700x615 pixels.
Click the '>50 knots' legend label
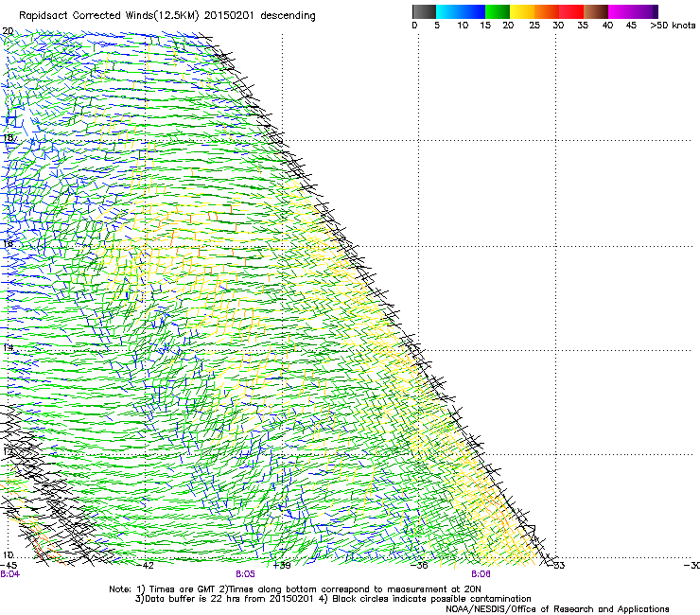tap(673, 26)
